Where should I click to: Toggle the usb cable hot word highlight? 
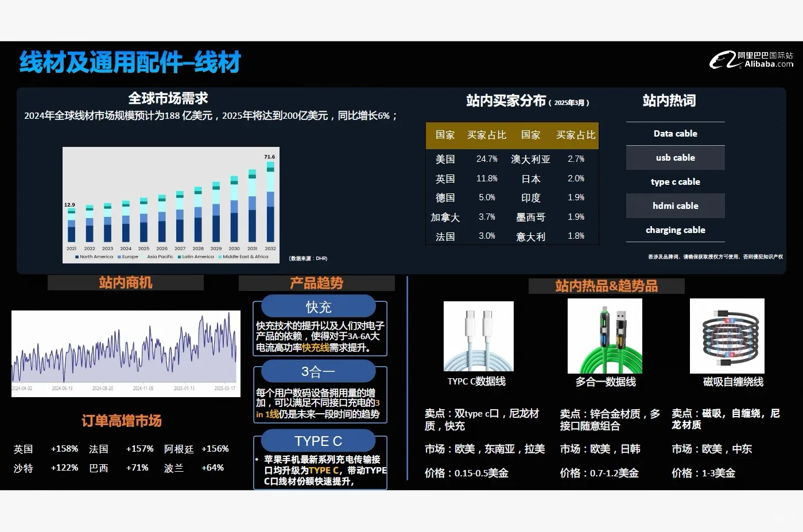(675, 157)
